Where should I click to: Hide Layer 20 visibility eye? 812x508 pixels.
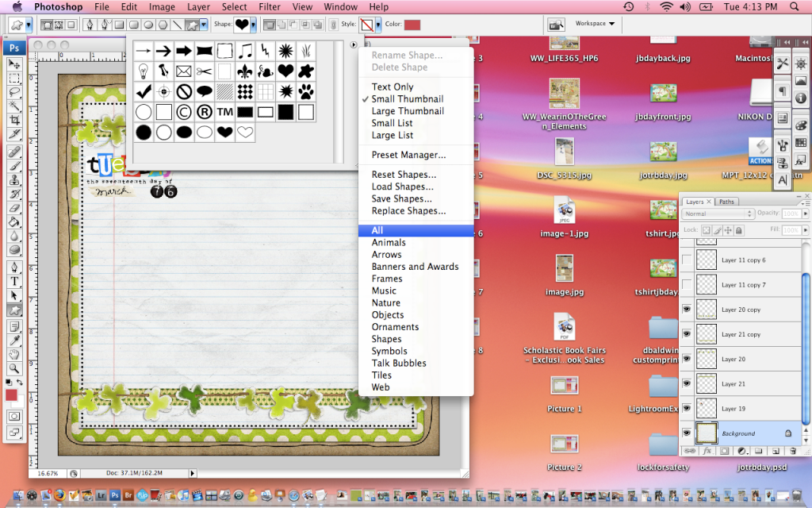point(687,359)
